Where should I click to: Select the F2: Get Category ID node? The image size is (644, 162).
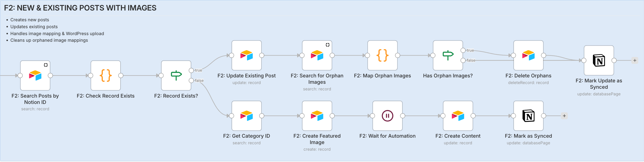point(247,116)
